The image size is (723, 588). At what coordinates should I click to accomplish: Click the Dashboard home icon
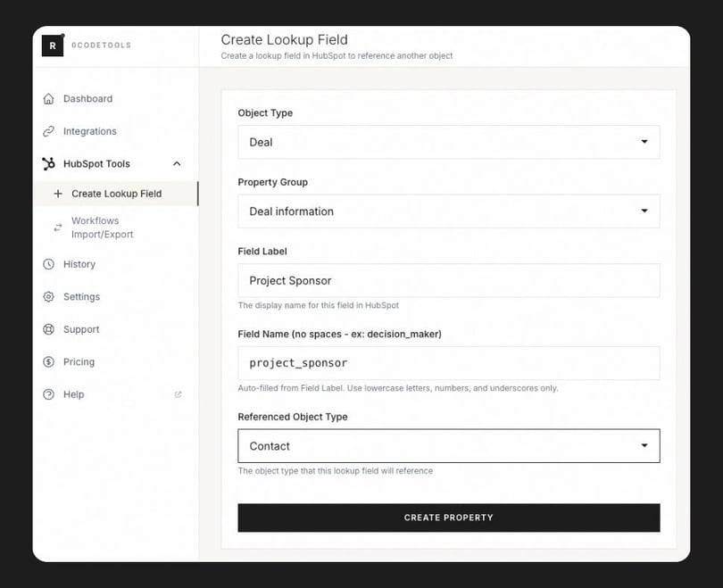pyautogui.click(x=49, y=99)
